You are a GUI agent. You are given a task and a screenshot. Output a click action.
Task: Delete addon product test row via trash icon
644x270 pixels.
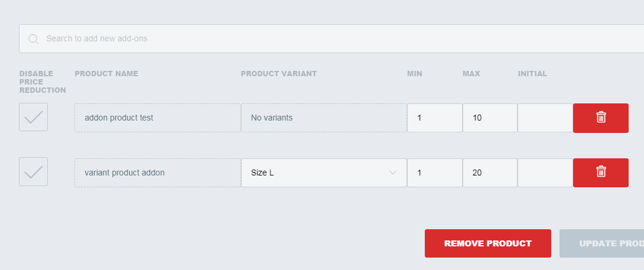tap(600, 118)
